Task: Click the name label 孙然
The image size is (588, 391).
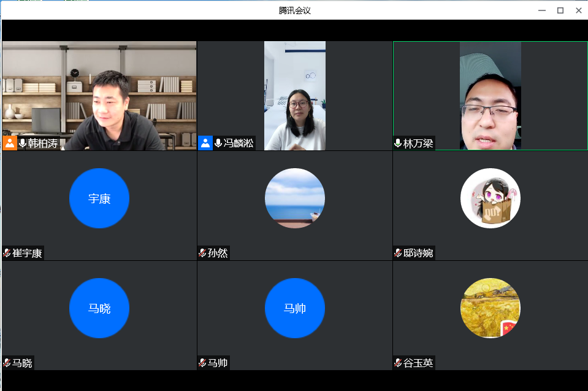Action: (x=218, y=254)
